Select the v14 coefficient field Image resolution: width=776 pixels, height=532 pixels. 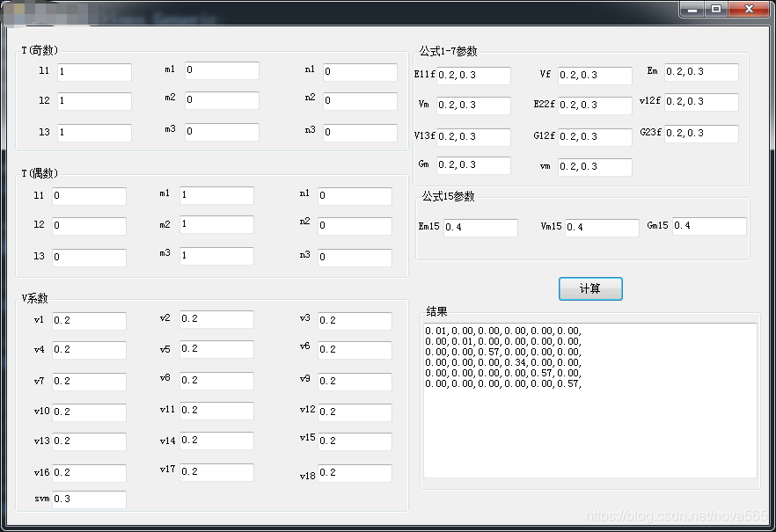216,441
